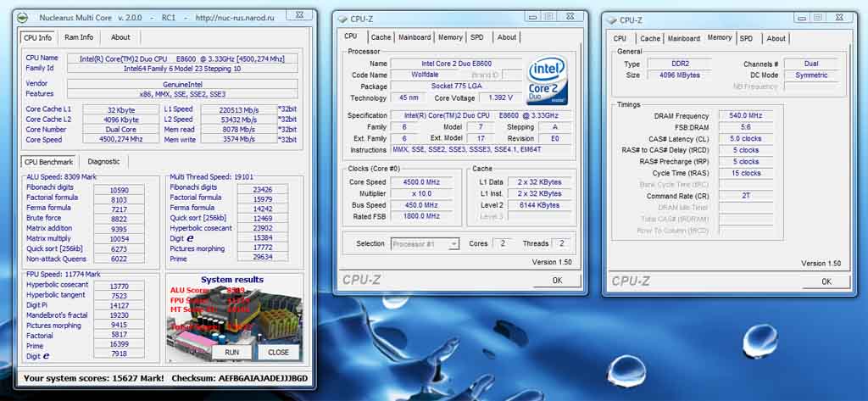
Task: Open SPD tab in CPU-Z Memory window
Action: coord(746,38)
